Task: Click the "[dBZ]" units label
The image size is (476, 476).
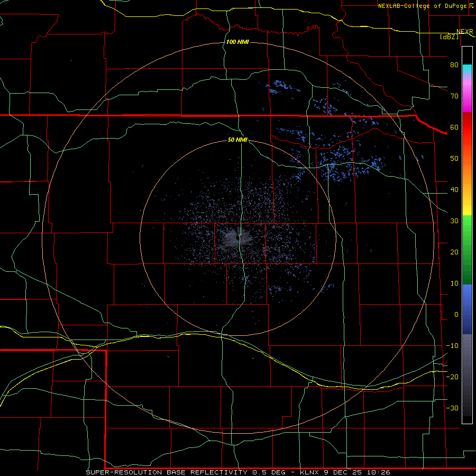Action: point(450,36)
